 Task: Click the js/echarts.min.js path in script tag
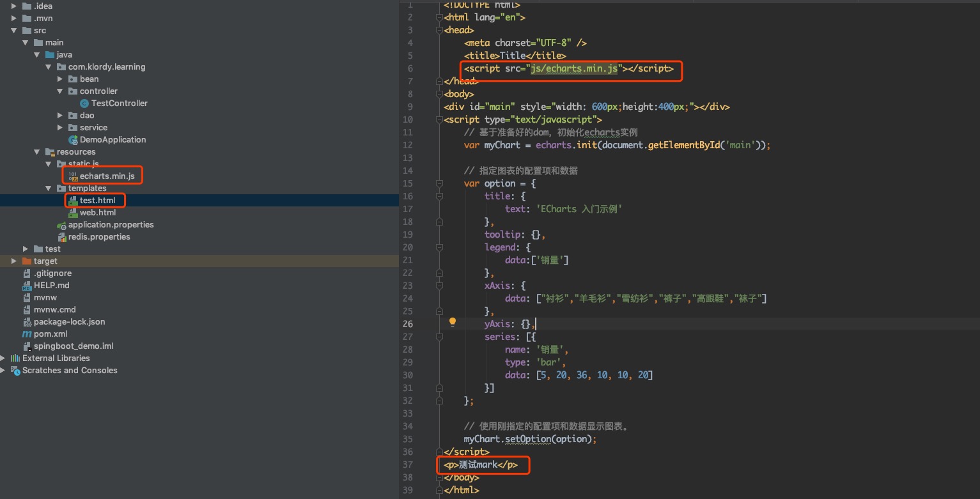574,68
